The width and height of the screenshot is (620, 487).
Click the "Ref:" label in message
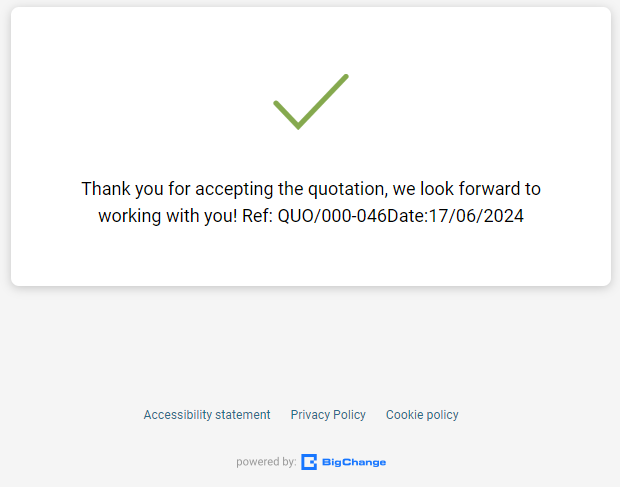pos(257,216)
